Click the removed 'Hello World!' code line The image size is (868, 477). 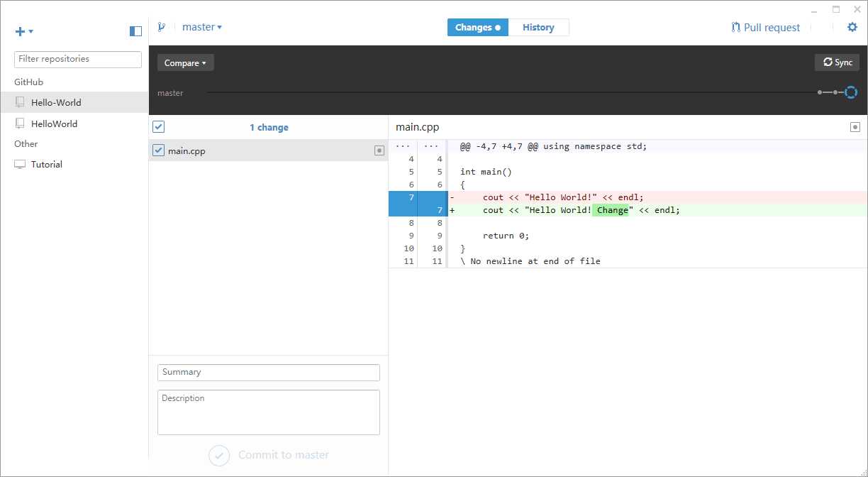click(563, 197)
